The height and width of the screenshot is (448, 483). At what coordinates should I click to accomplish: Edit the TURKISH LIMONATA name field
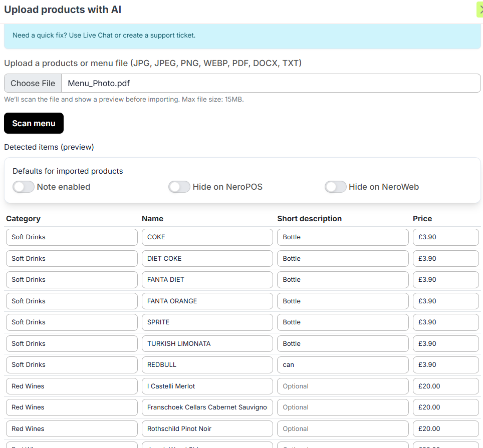pos(207,344)
